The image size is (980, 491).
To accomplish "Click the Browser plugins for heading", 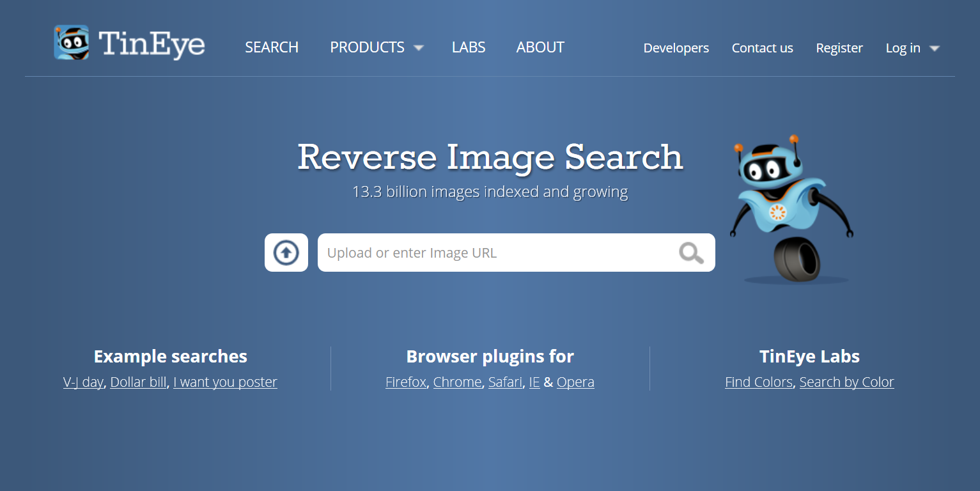I will point(490,356).
